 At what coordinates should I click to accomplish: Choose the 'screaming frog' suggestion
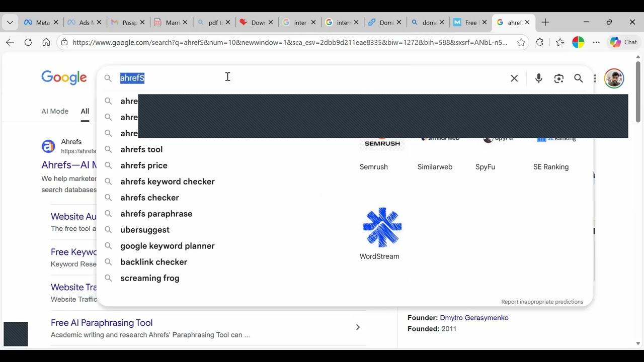pos(149,278)
